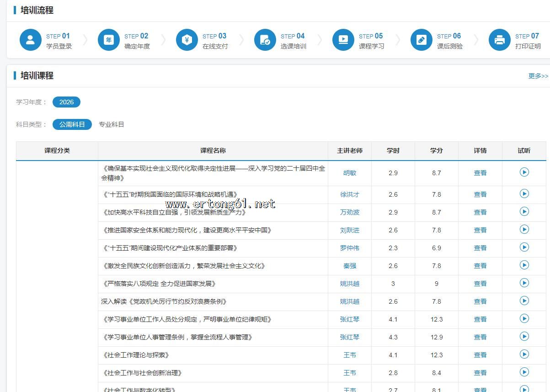Screen dimensions: 550x392
Task: Play trial for 罗仲伟's industrial system course
Action: [524, 247]
